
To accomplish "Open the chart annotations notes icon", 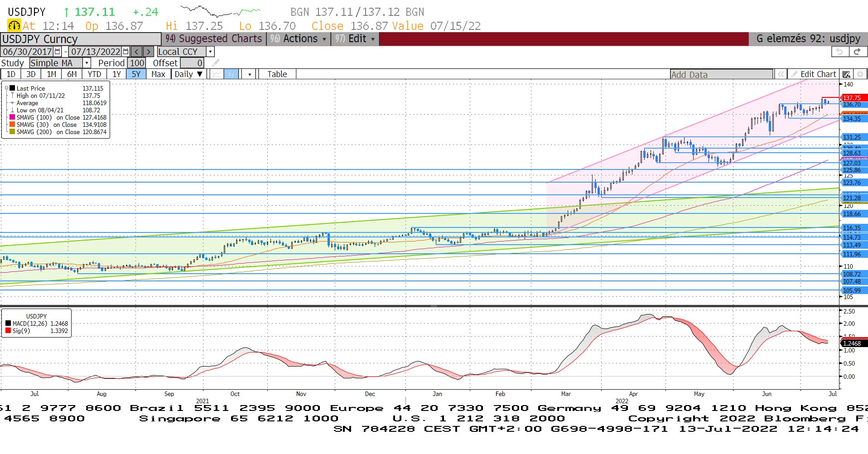I will point(846,74).
